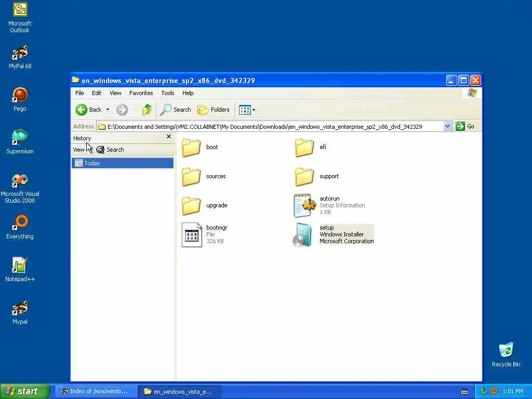
Task: Click the on-screen keyboard tray icon
Action: (x=464, y=392)
